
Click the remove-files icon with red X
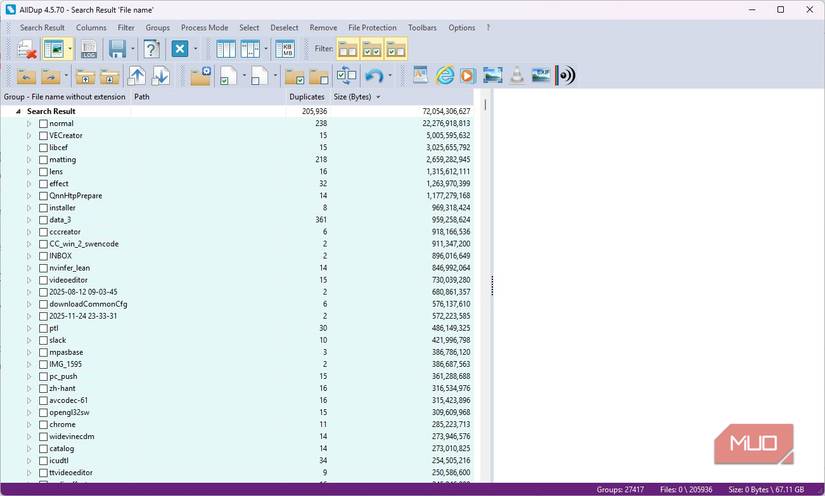(x=26, y=49)
